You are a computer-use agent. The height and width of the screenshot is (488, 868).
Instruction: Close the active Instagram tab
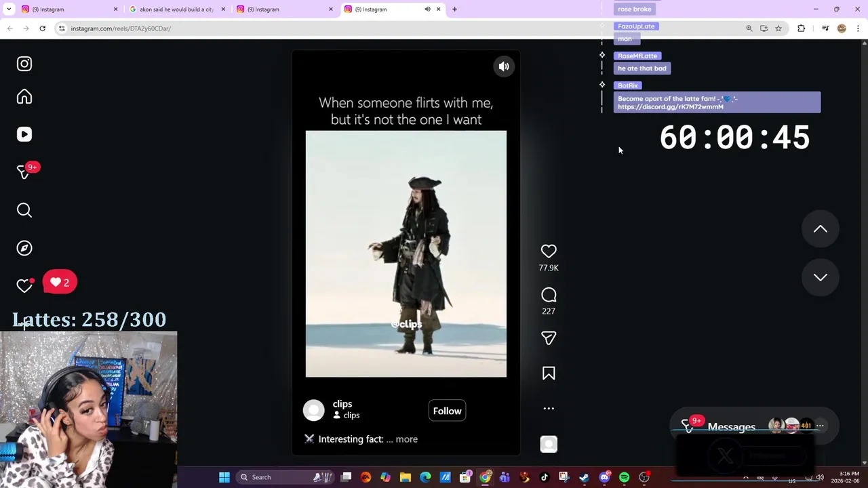438,9
